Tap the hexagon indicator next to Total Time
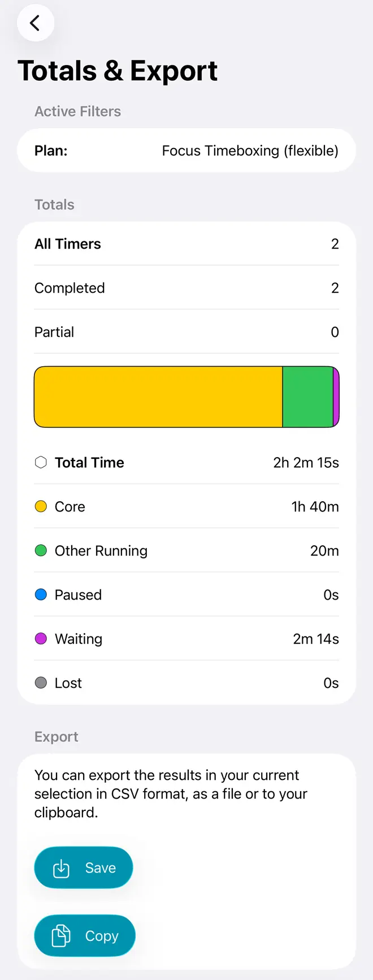The width and height of the screenshot is (373, 980). point(40,462)
